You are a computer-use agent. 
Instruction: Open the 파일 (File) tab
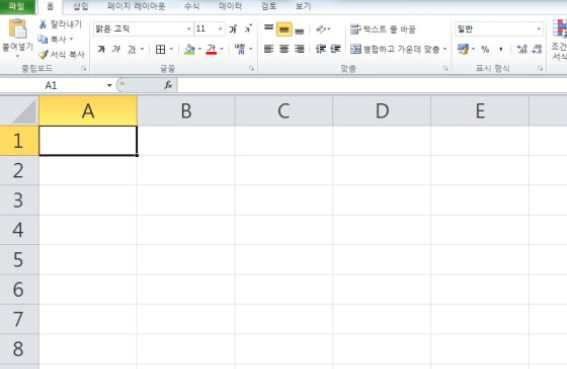[17, 6]
